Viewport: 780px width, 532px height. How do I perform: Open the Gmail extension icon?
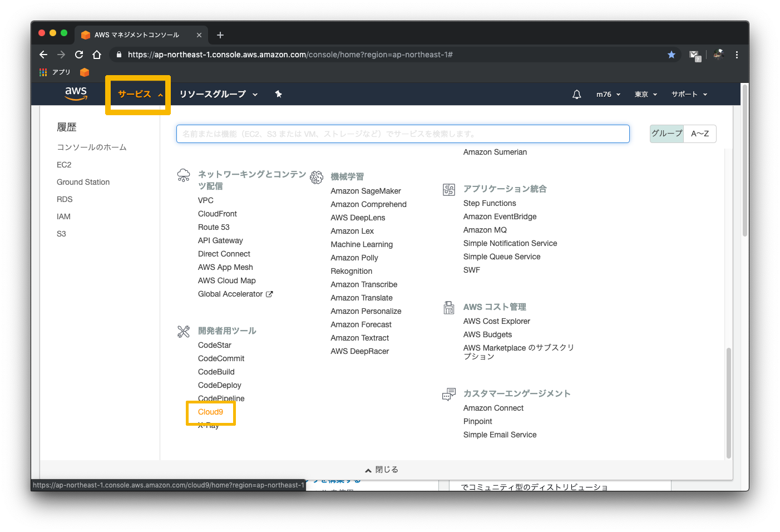[x=694, y=55]
